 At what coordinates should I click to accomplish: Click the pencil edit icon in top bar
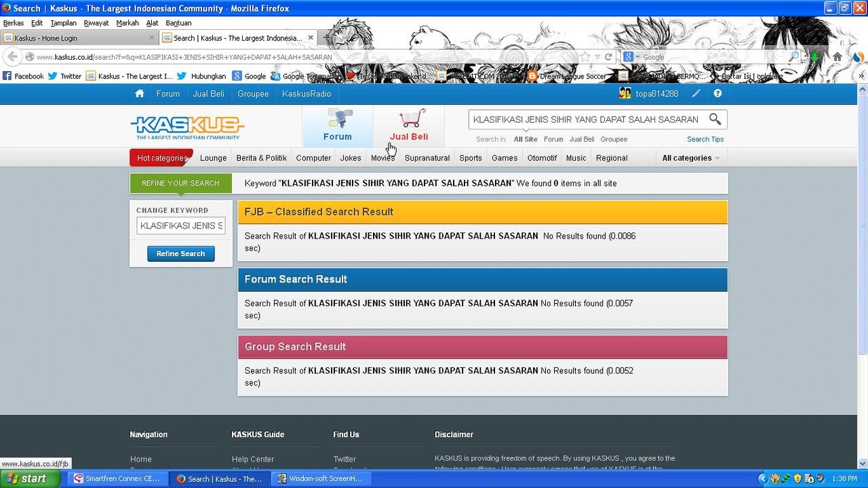(x=696, y=94)
